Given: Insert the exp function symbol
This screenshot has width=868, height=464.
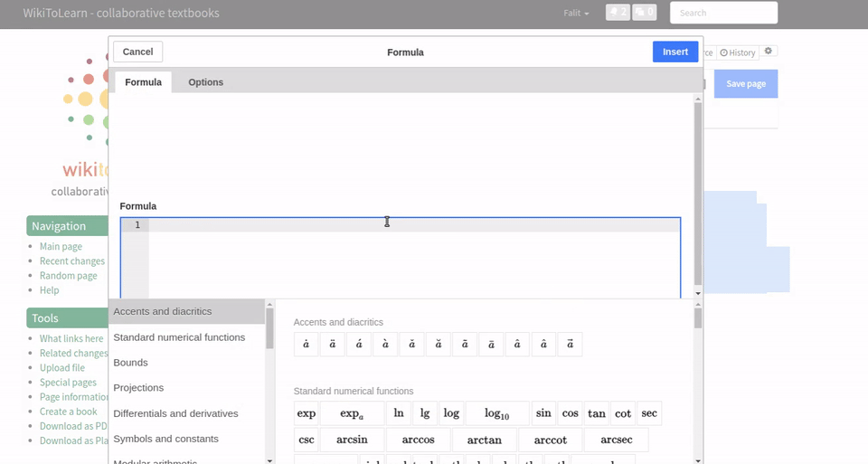Looking at the screenshot, I should point(307,413).
